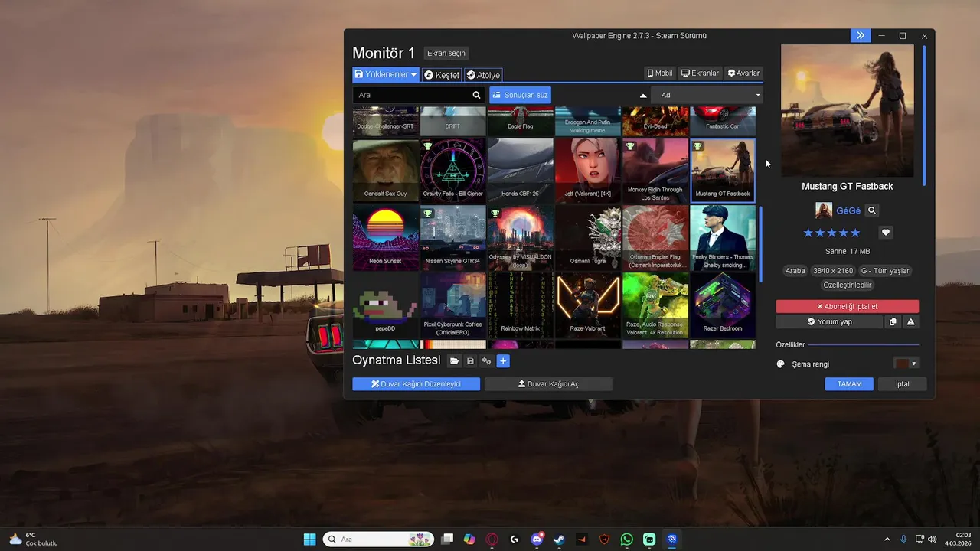
Task: Select the Razer Bedroom wallpaper
Action: (723, 305)
